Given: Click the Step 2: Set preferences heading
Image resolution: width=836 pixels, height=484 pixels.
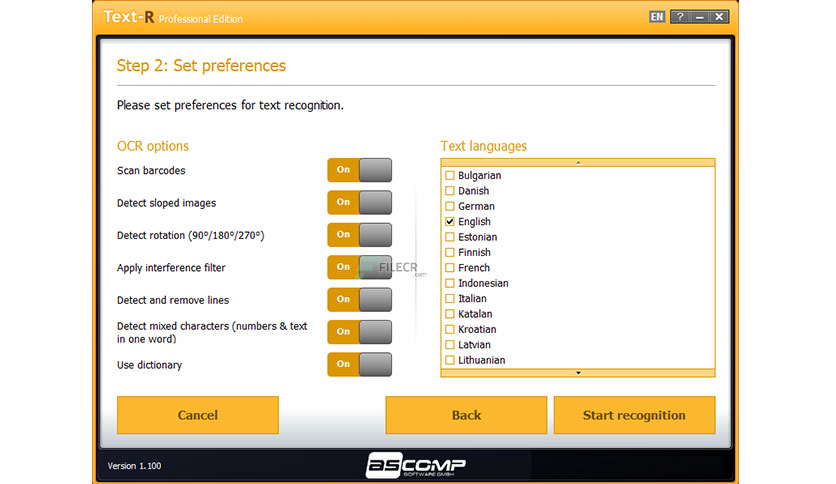Looking at the screenshot, I should pos(202,66).
